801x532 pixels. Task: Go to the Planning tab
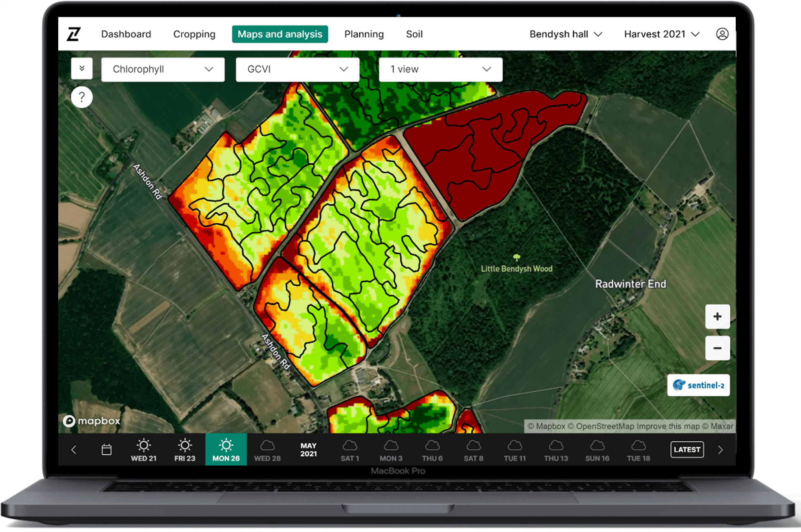pos(364,34)
